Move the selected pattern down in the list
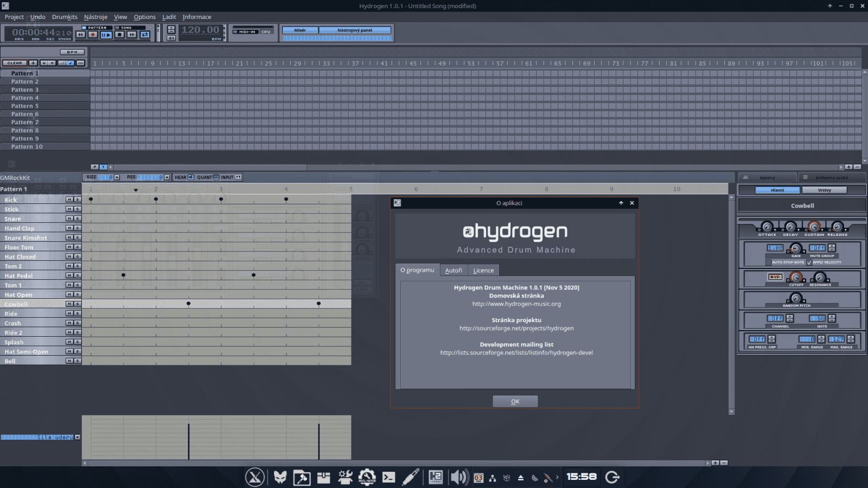This screenshot has height=488, width=868. [x=44, y=63]
